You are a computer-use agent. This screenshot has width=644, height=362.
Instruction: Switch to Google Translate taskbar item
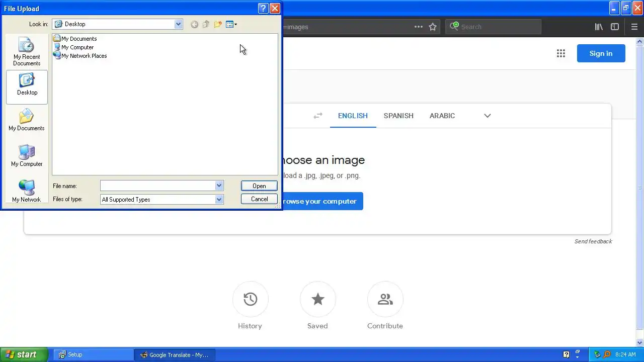[x=175, y=354]
